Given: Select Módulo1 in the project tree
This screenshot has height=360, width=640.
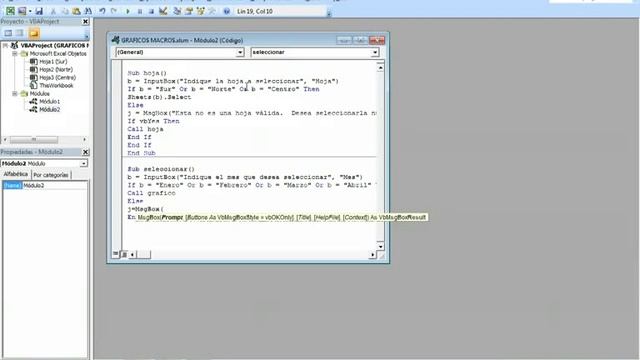Looking at the screenshot, I should 49,101.
